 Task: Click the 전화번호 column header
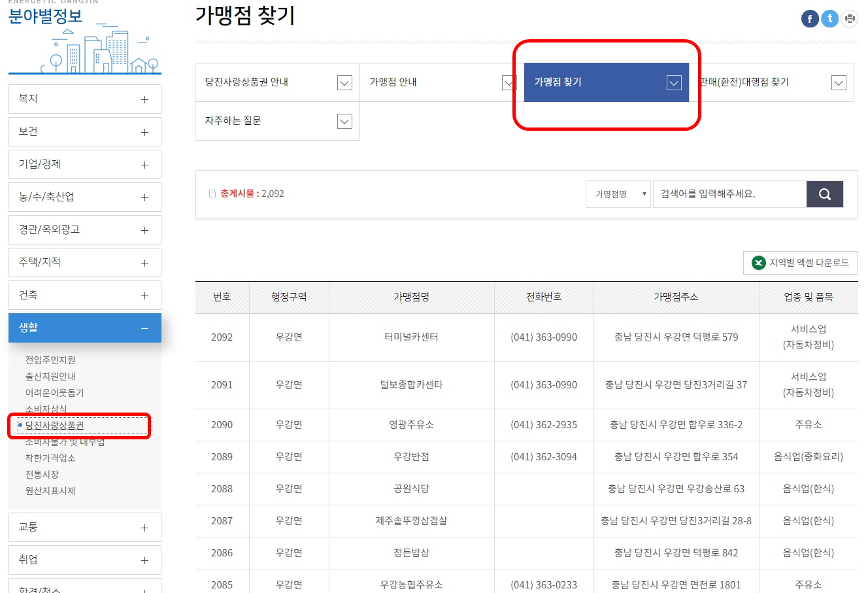[x=544, y=297]
